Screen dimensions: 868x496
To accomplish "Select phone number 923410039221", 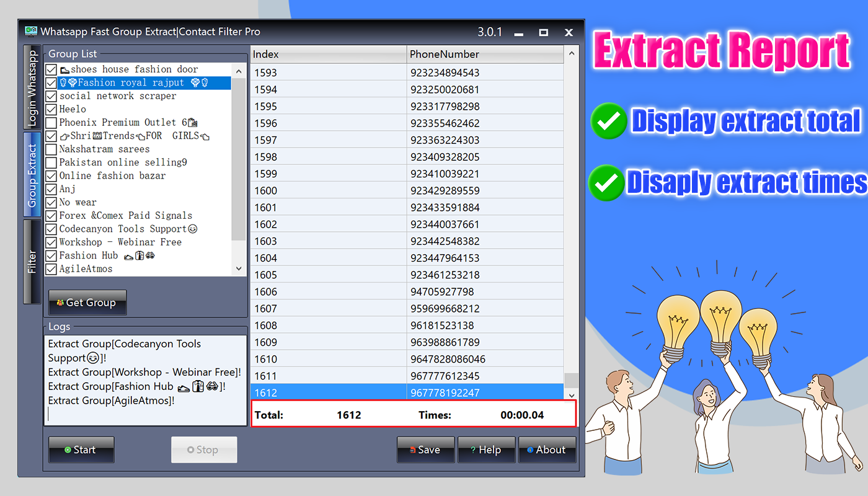I will pos(485,174).
